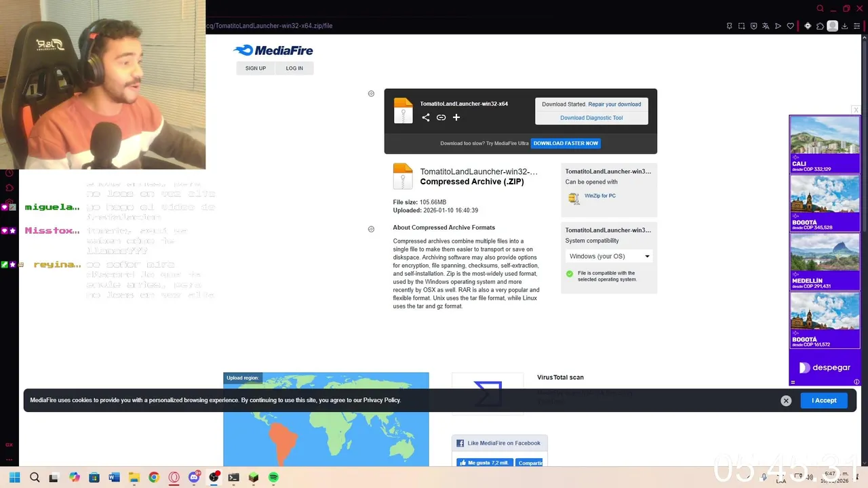868x488 pixels.
Task: Share the TomatitoLandLauncher file
Action: click(426, 117)
